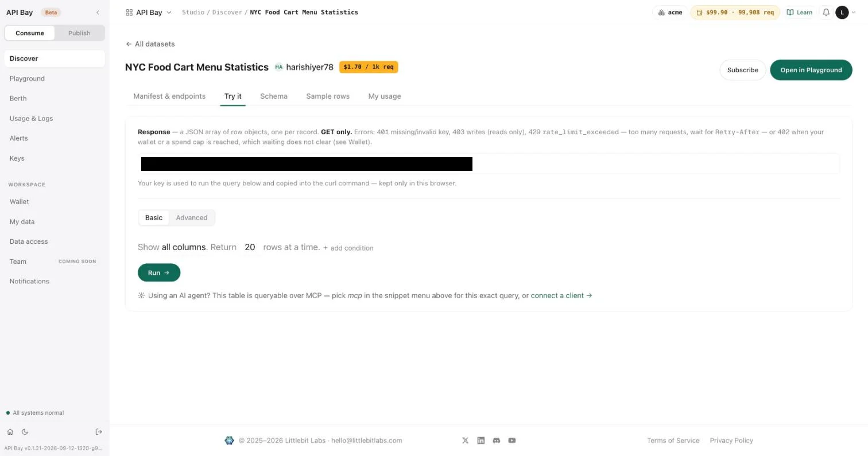This screenshot has width=868, height=456.
Task: Toggle dark mode moon icon
Action: tap(25, 432)
